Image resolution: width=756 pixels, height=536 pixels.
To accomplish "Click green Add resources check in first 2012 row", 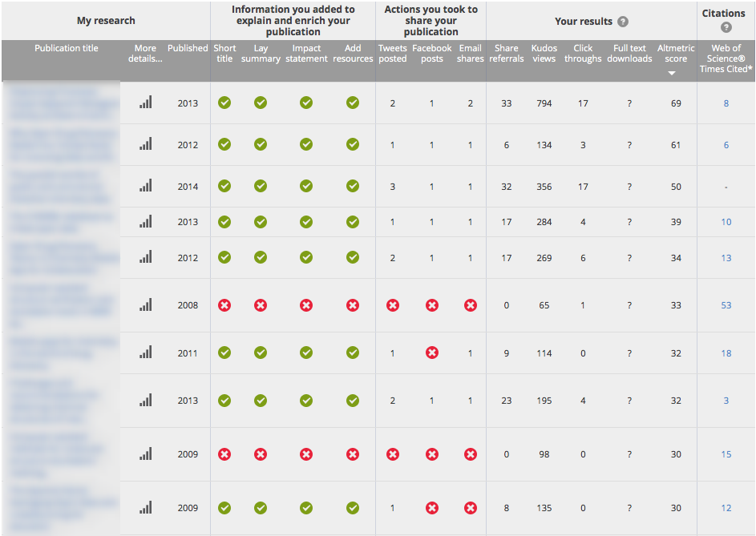I will click(353, 144).
